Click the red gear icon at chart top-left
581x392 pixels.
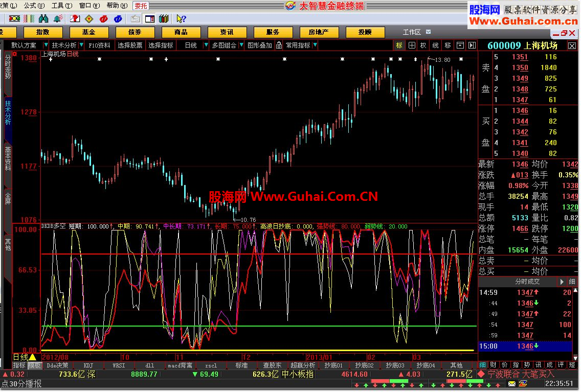15,54
